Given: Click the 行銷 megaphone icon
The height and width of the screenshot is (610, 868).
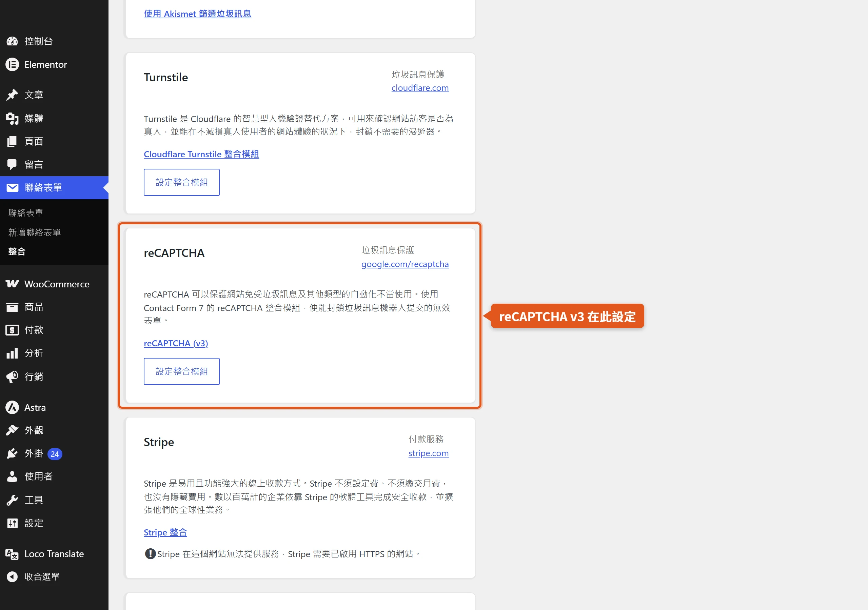Looking at the screenshot, I should point(12,377).
